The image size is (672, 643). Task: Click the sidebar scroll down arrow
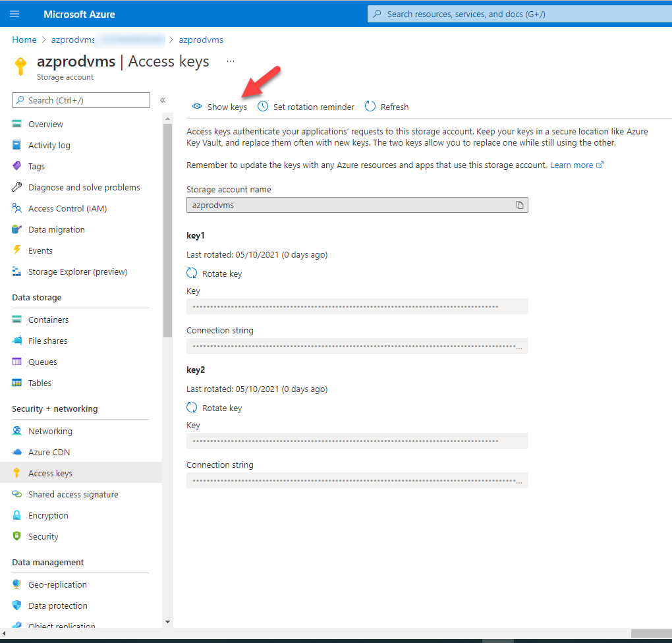pos(167,621)
